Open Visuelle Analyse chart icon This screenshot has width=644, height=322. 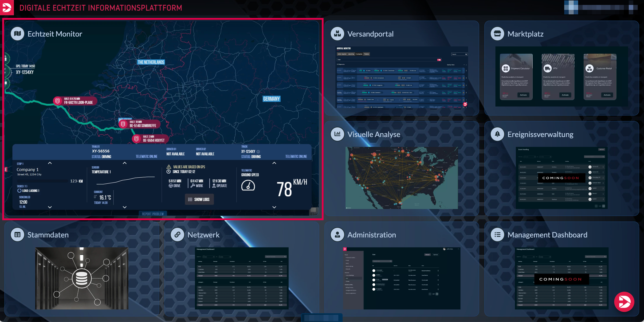point(337,134)
